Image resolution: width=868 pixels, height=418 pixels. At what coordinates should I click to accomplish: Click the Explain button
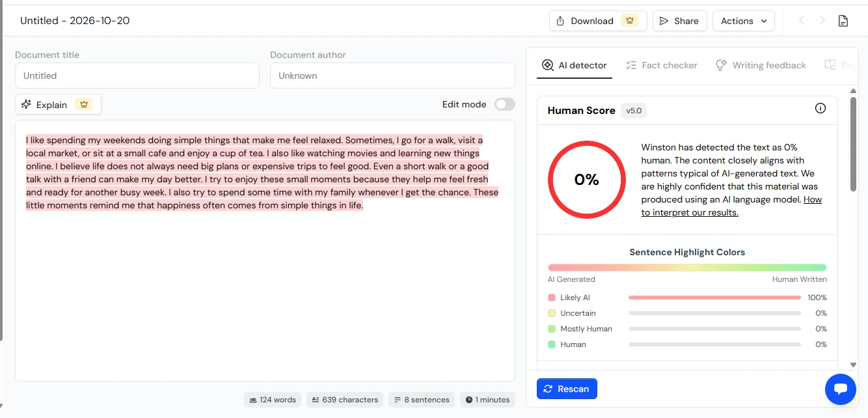click(58, 104)
